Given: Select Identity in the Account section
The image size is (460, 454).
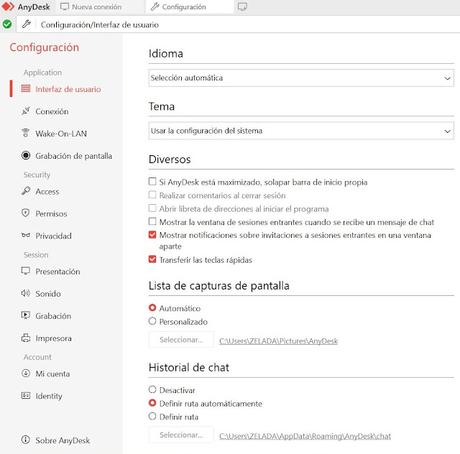Looking at the screenshot, I should (x=49, y=396).
